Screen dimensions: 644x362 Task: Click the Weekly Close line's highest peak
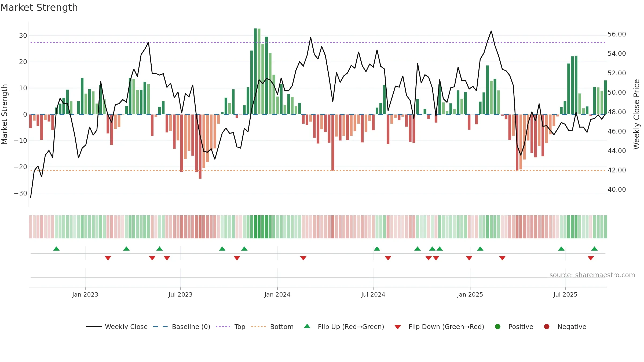point(491,31)
